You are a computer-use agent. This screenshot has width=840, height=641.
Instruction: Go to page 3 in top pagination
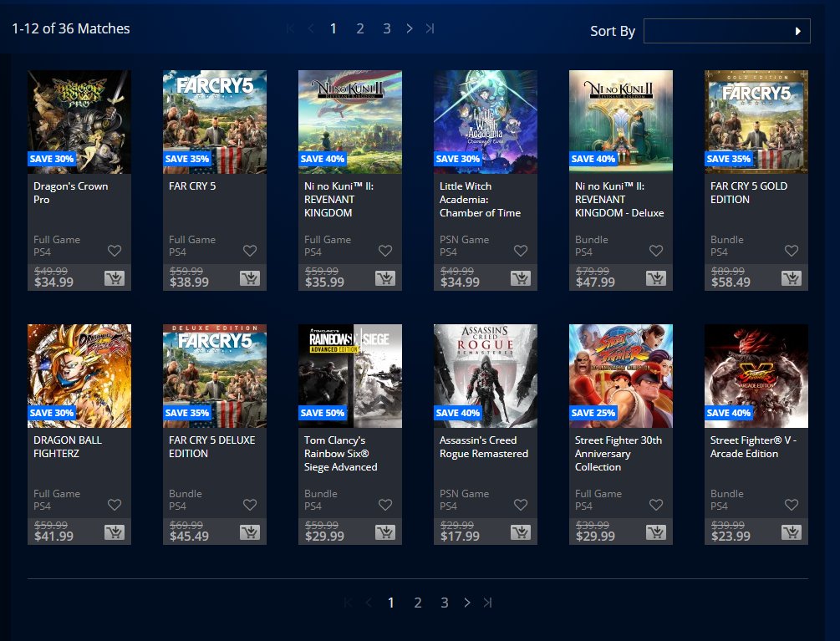point(387,28)
